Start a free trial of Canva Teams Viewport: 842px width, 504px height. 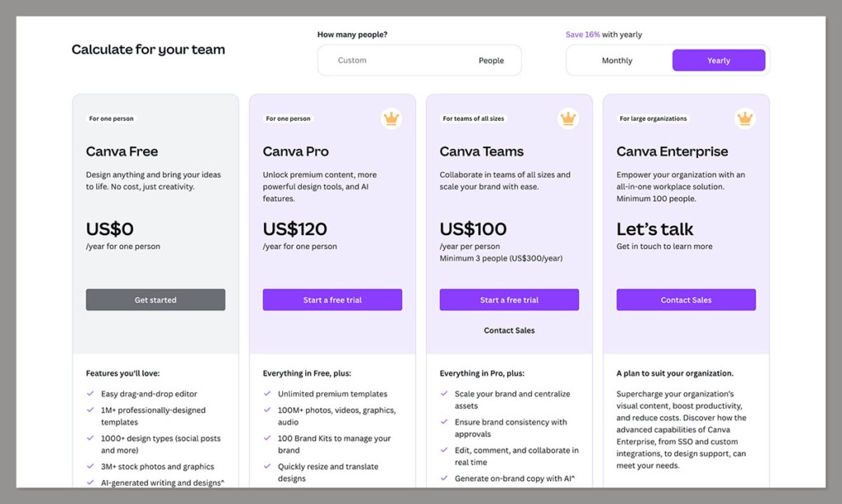(x=508, y=299)
